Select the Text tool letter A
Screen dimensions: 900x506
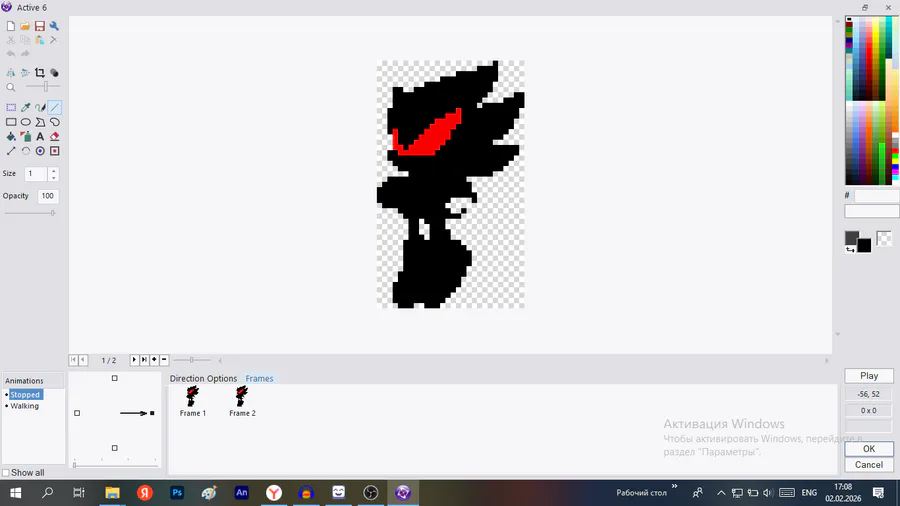click(40, 137)
